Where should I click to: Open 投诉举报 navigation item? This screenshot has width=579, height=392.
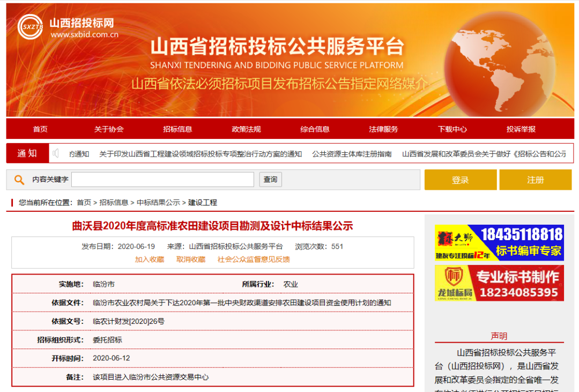[521, 129]
